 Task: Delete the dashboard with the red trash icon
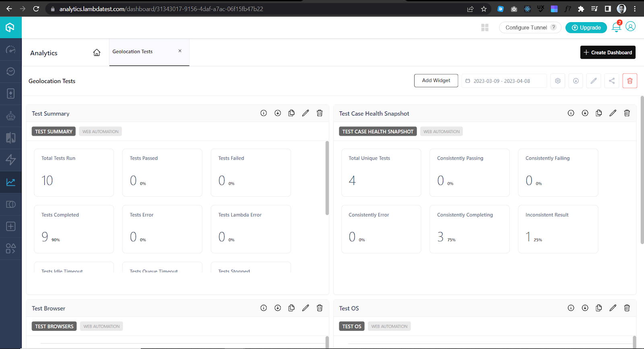630,81
